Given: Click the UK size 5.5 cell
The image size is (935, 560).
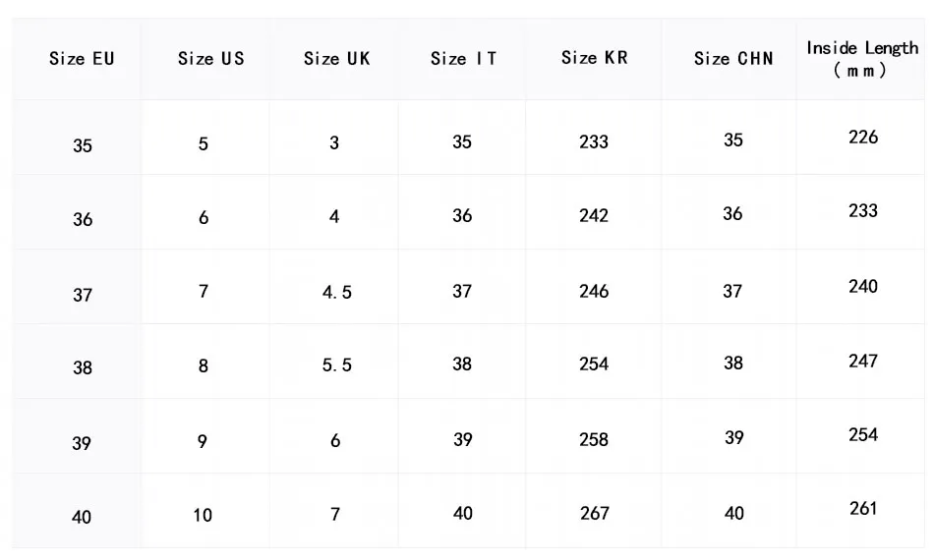Looking at the screenshot, I should (x=336, y=365).
